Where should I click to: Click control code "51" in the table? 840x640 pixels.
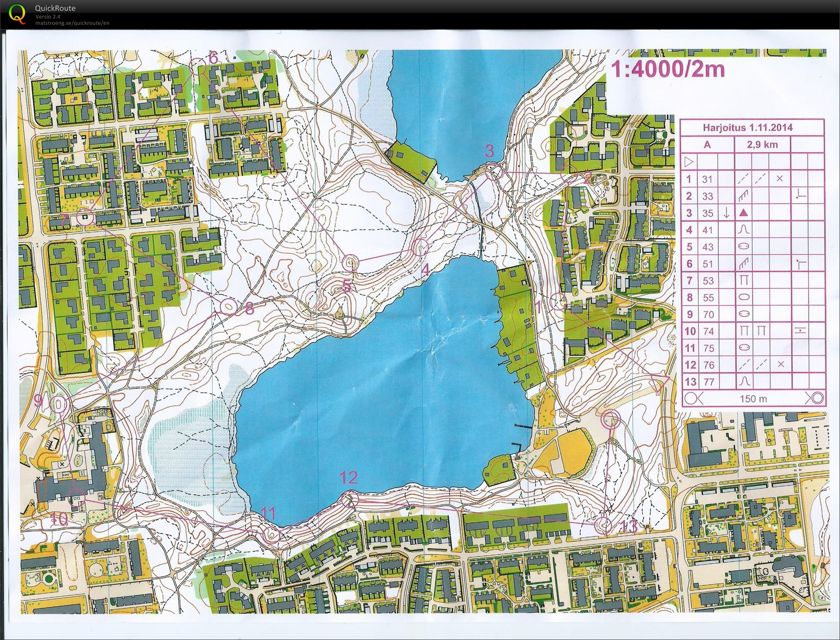pos(707,264)
